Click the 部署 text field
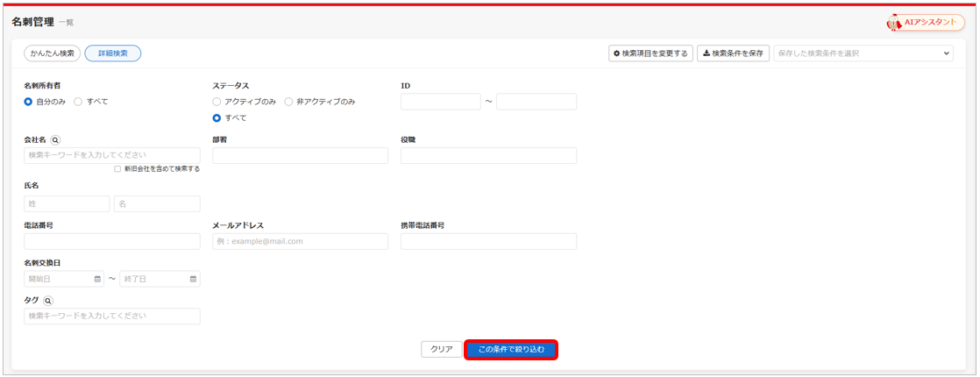The height and width of the screenshot is (377, 980). coord(300,155)
